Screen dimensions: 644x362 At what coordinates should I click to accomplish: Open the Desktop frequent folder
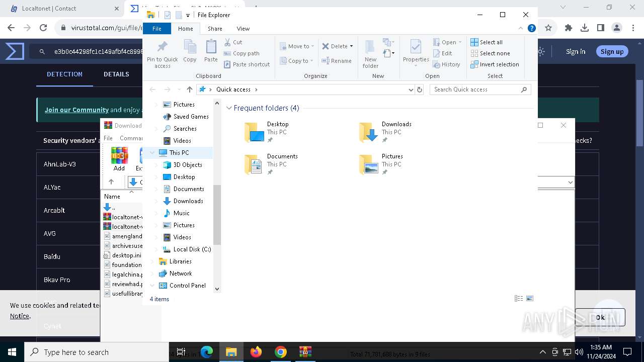click(x=267, y=132)
